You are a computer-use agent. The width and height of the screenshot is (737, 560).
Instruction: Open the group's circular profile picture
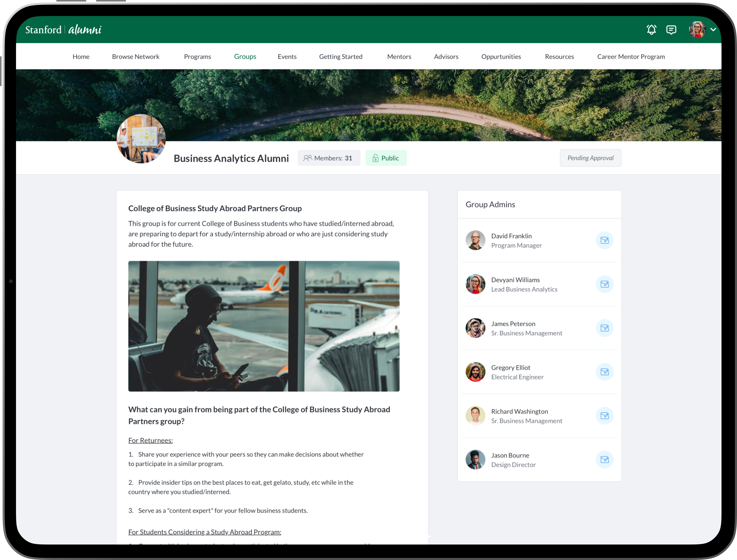[x=141, y=139]
